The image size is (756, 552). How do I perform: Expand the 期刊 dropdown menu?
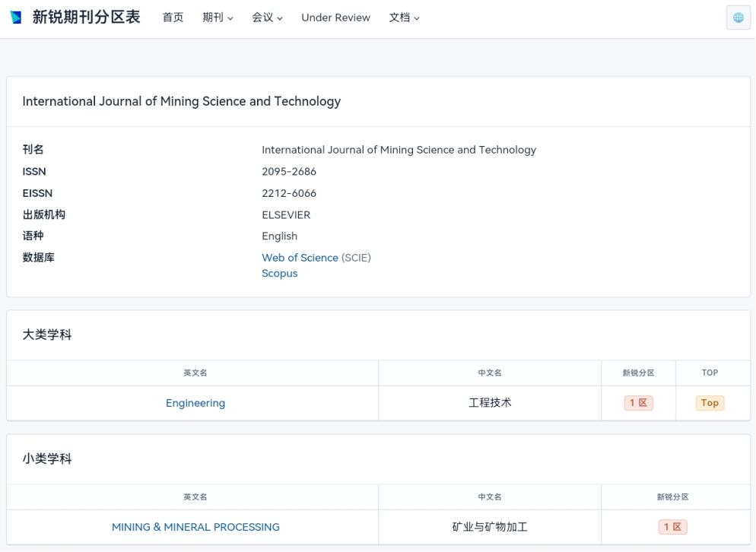218,17
